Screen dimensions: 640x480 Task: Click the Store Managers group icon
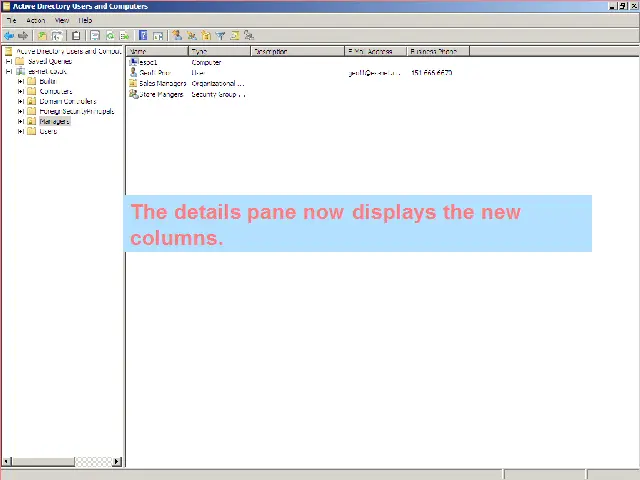133,94
